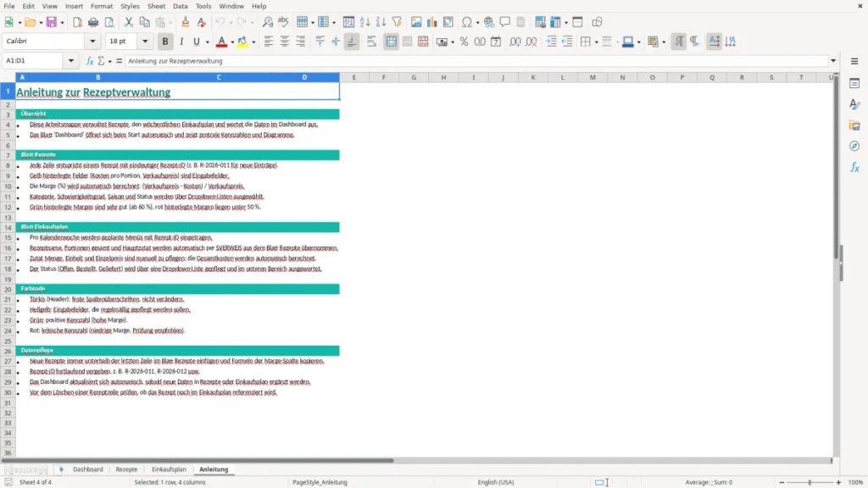Open the sidebar Gallery icon

(854, 125)
